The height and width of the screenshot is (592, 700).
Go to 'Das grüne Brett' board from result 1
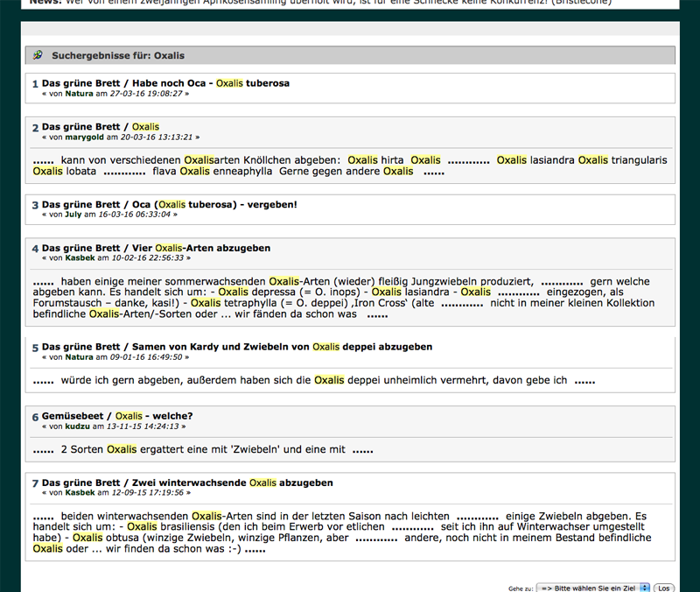80,83
